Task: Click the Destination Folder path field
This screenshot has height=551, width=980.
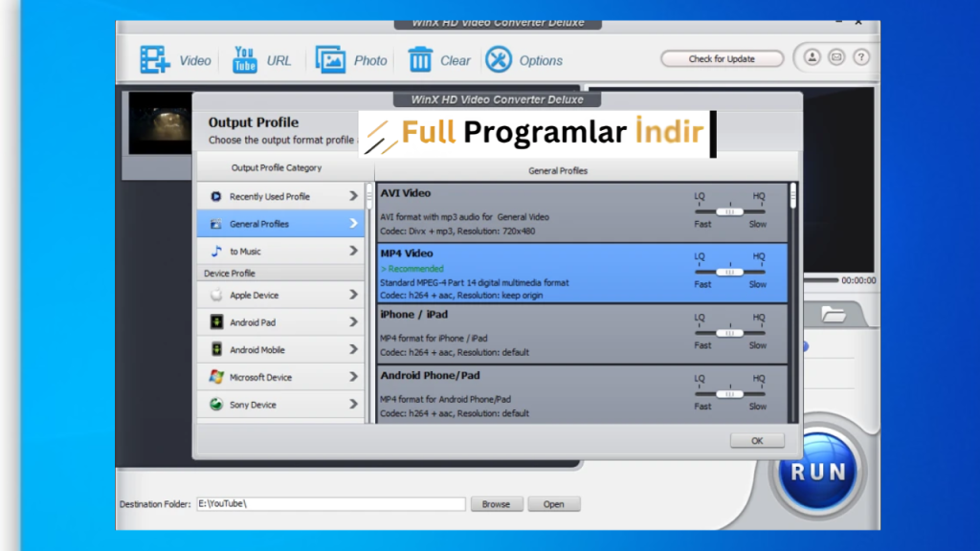Action: point(330,503)
